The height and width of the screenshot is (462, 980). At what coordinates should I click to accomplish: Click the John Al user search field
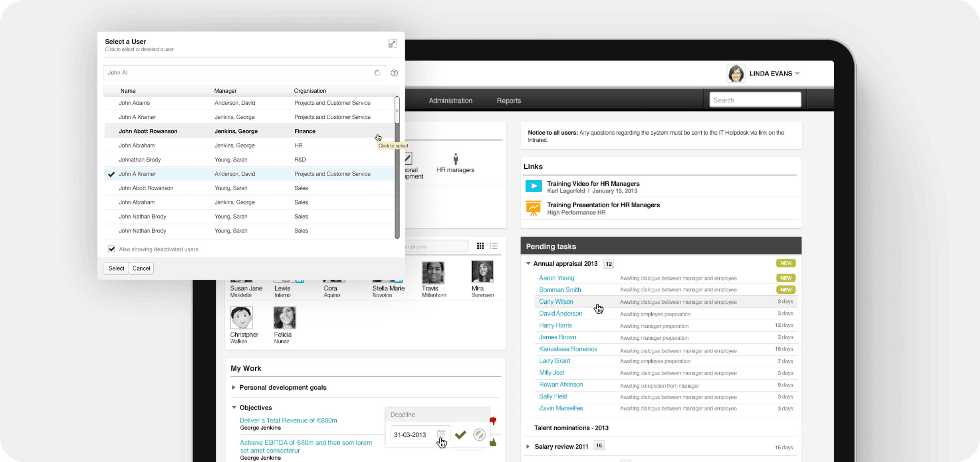[x=244, y=73]
